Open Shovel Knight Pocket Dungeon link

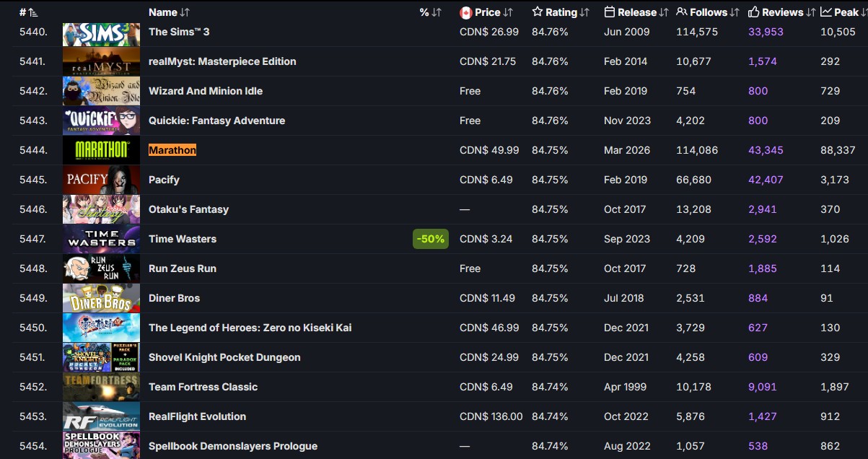(x=224, y=357)
